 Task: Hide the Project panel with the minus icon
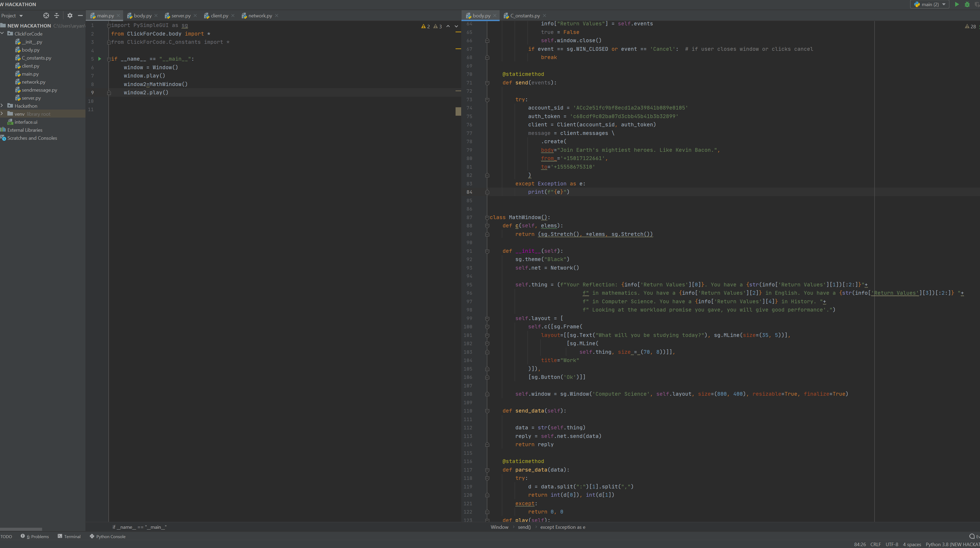pyautogui.click(x=80, y=15)
